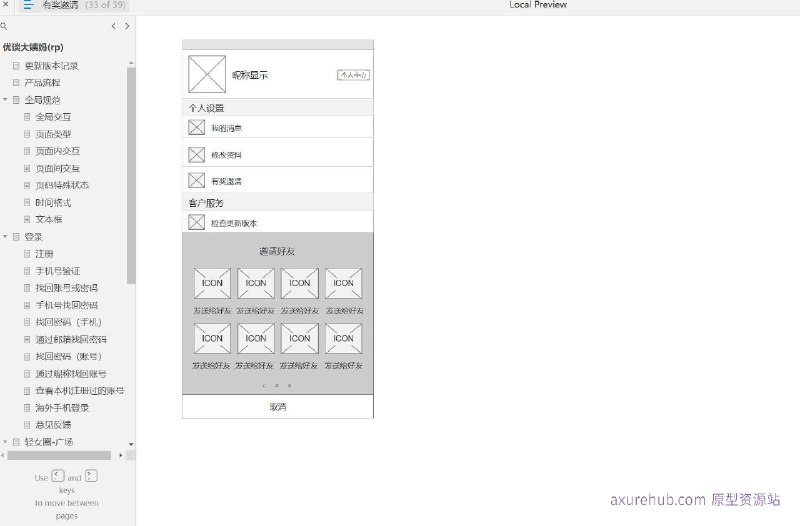Select the 页面间交互 page

click(x=58, y=168)
